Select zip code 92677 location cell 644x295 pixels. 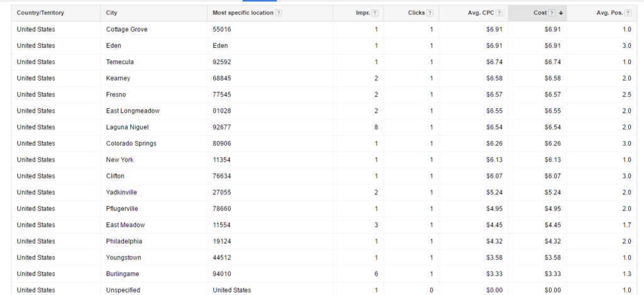click(x=222, y=127)
